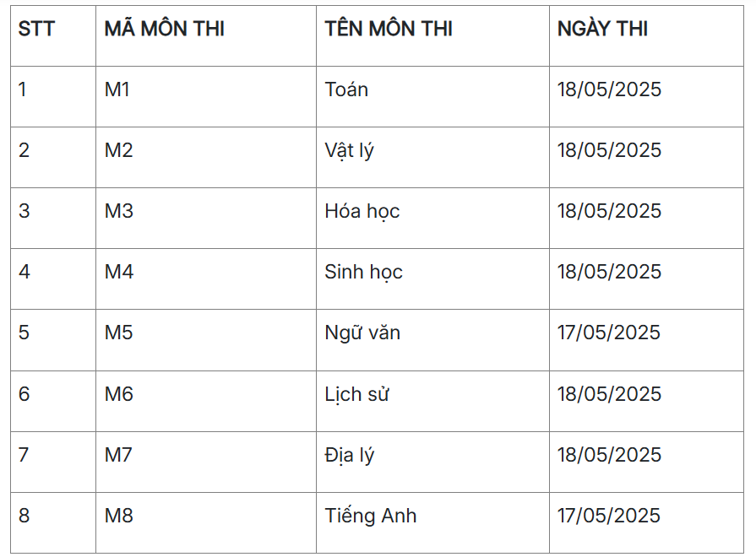The height and width of the screenshot is (557, 756).
Task: Click the Sinh học cell
Action: (363, 272)
